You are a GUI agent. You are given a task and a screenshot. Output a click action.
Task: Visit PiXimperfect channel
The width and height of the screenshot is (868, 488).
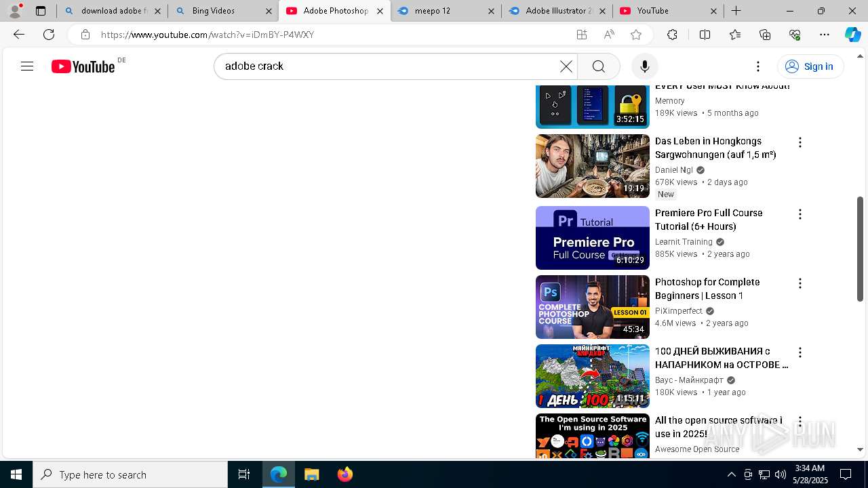point(679,311)
